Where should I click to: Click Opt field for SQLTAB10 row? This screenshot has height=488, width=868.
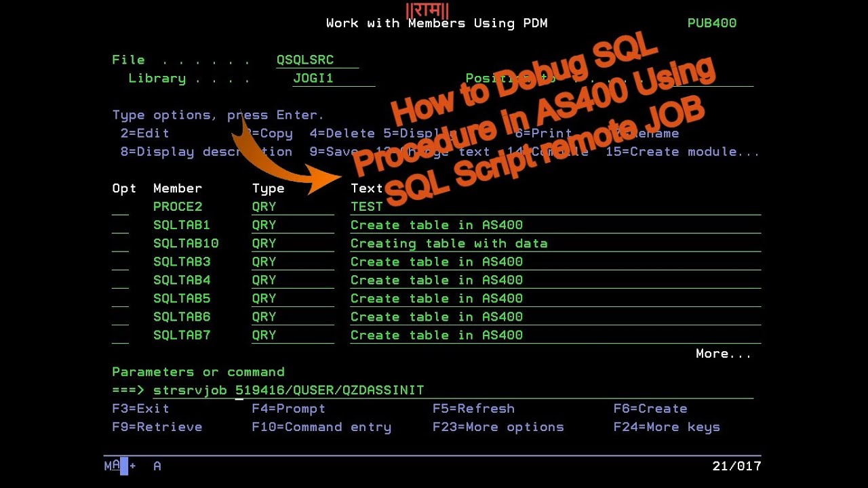pyautogui.click(x=120, y=244)
